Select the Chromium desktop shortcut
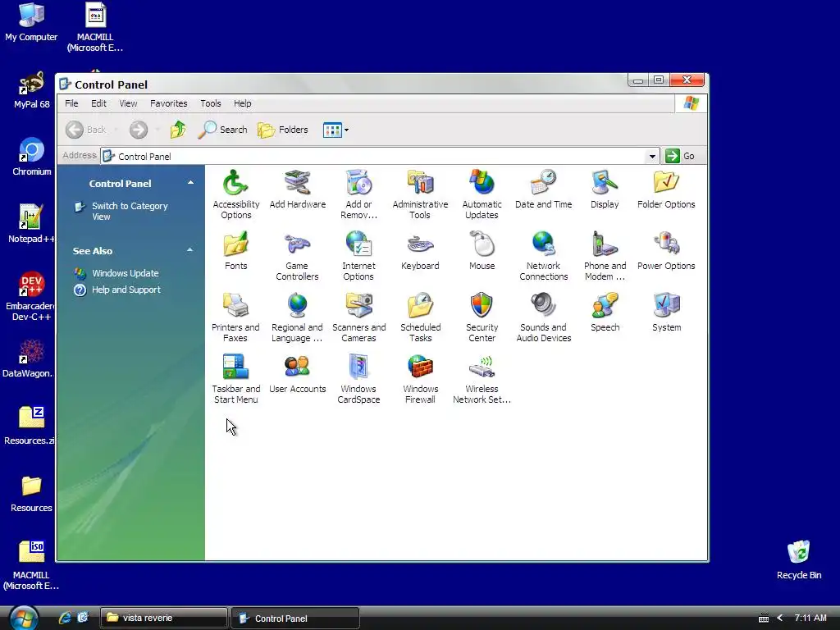Viewport: 840px width, 630px height. point(32,157)
